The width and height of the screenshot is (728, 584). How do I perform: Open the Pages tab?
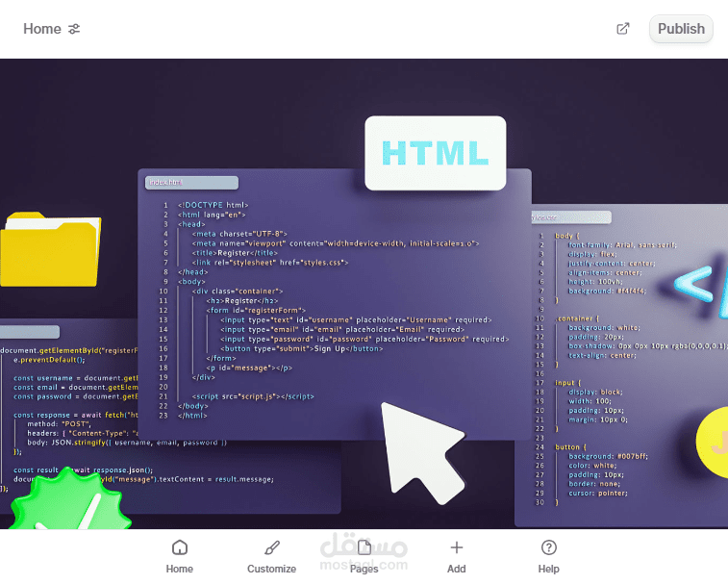click(x=364, y=557)
